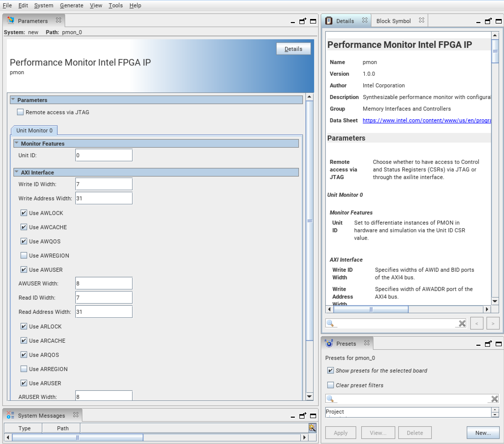Detach the Parameters panel into a window
Screen dimensions: 504x444
tap(302, 21)
